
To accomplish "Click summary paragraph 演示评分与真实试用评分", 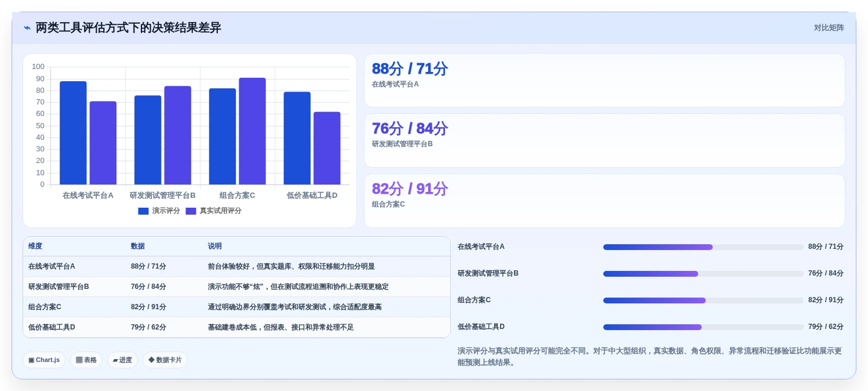I will point(650,357).
